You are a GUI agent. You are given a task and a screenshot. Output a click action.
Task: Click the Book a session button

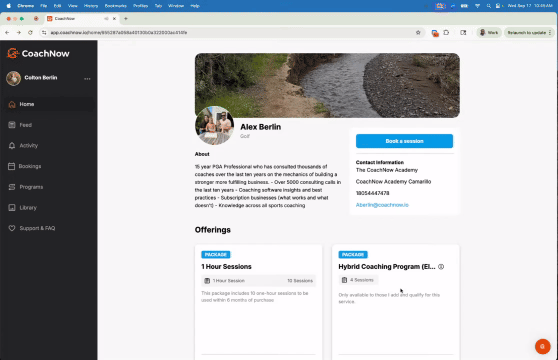pos(404,141)
